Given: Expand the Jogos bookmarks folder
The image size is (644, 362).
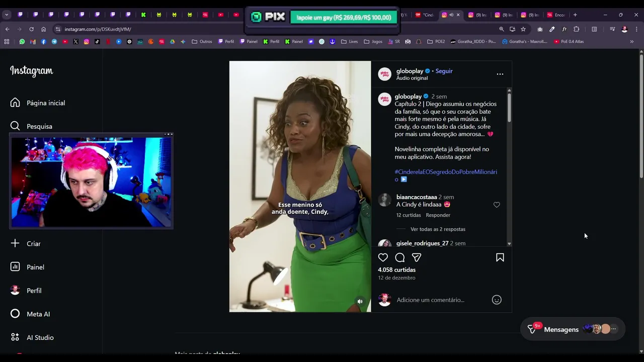Looking at the screenshot, I should point(373,42).
